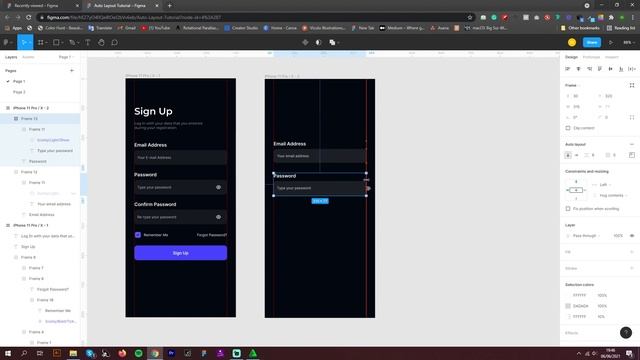This screenshot has height=360, width=640.
Task: Open the distribute spacing dropdown
Action: [x=632, y=69]
